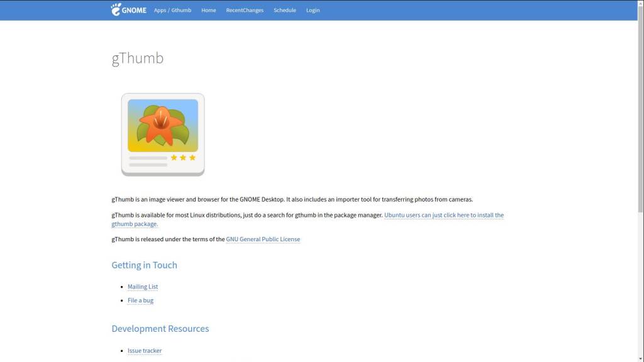Click the Login link
The height and width of the screenshot is (362, 644).
313,10
